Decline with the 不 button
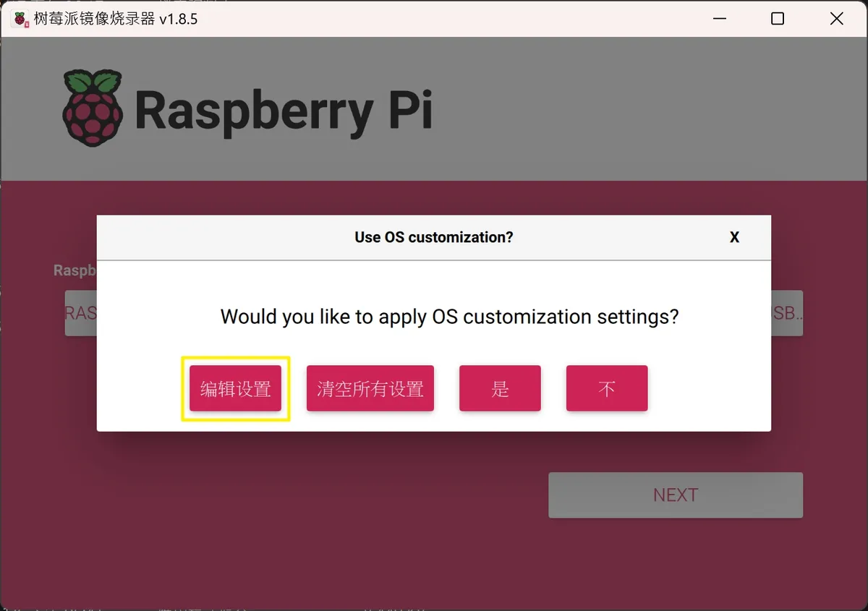 coord(607,388)
